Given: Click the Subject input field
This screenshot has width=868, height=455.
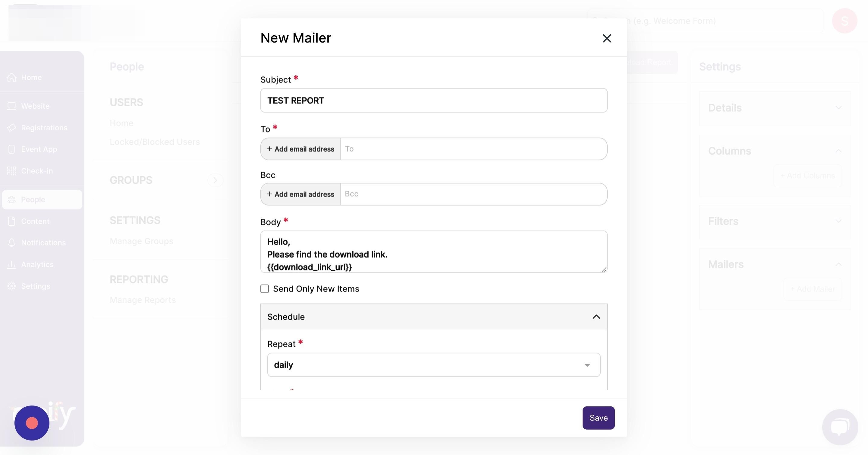Looking at the screenshot, I should pyautogui.click(x=434, y=100).
